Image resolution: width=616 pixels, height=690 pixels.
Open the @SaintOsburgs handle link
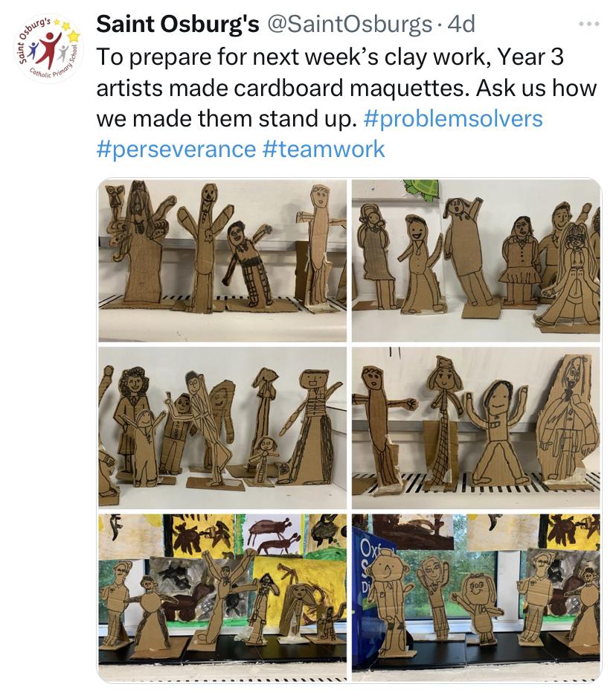coord(349,25)
